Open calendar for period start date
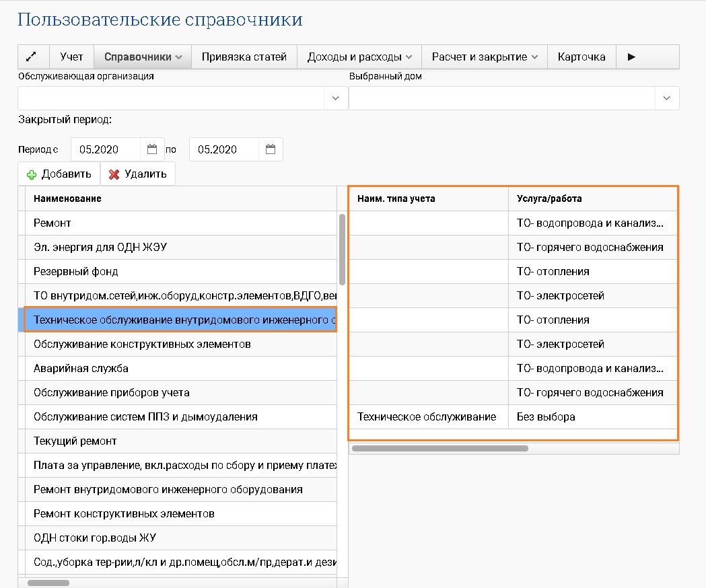The image size is (706, 588). [152, 149]
